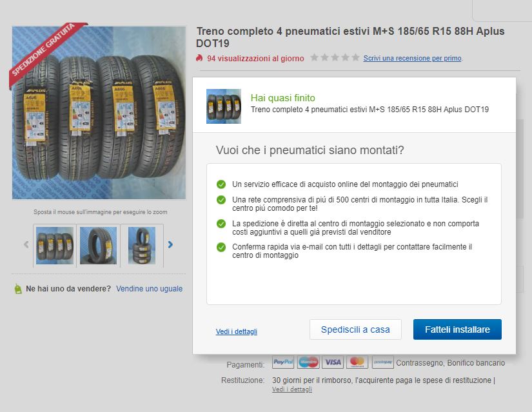
Task: Show next thumbnails with right chevron arrow
Action: 170,244
